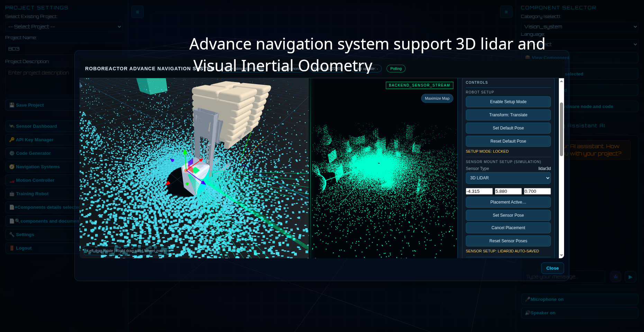
Task: Click the lidar3d sensor type value
Action: [x=544, y=169]
